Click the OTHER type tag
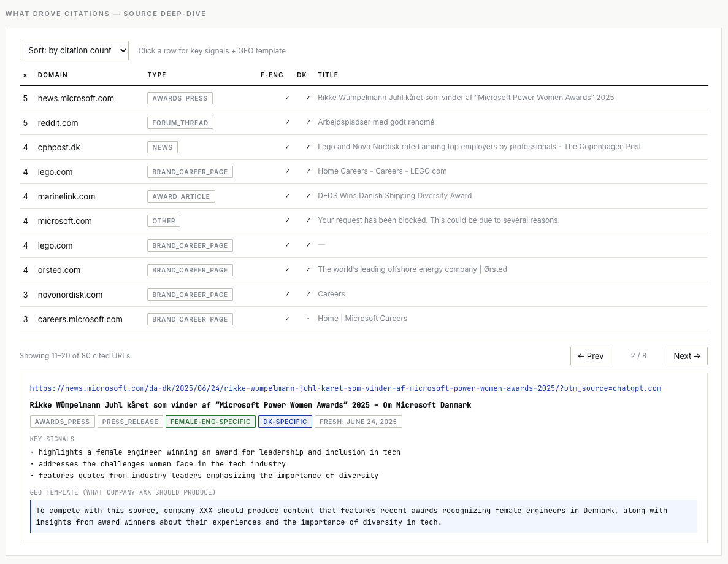This screenshot has width=728, height=564. (x=164, y=221)
